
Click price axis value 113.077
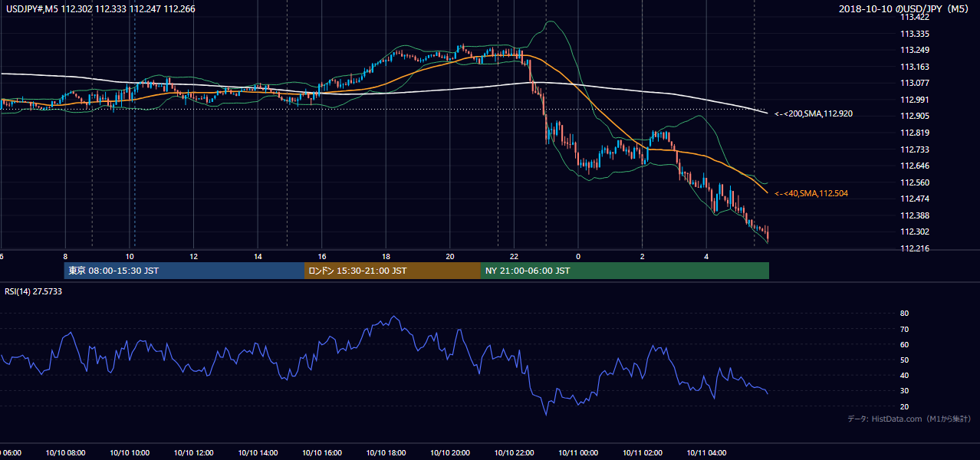915,83
